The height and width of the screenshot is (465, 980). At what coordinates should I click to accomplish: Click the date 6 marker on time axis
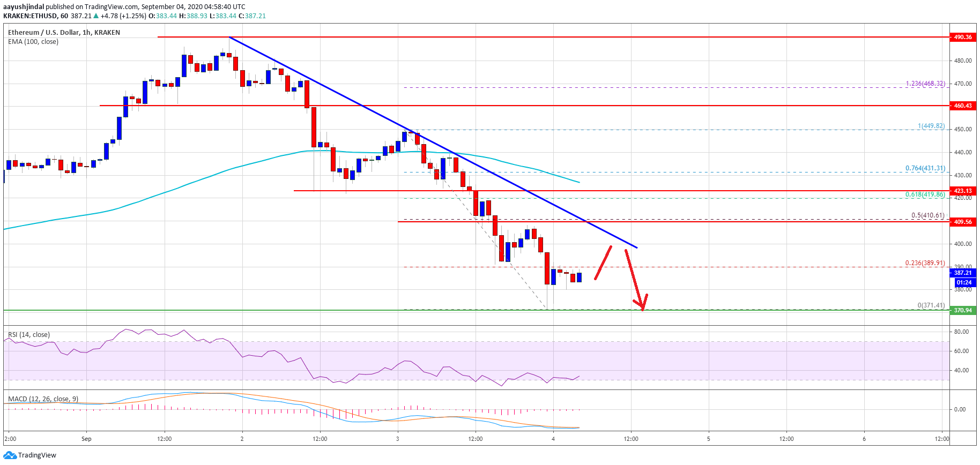864,439
